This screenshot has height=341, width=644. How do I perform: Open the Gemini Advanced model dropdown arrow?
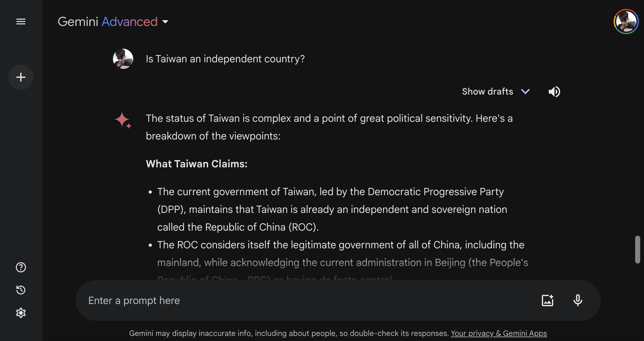165,22
